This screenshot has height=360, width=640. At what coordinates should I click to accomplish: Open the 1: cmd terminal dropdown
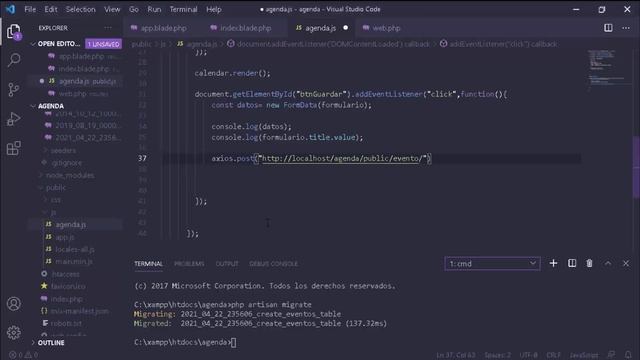(492, 264)
